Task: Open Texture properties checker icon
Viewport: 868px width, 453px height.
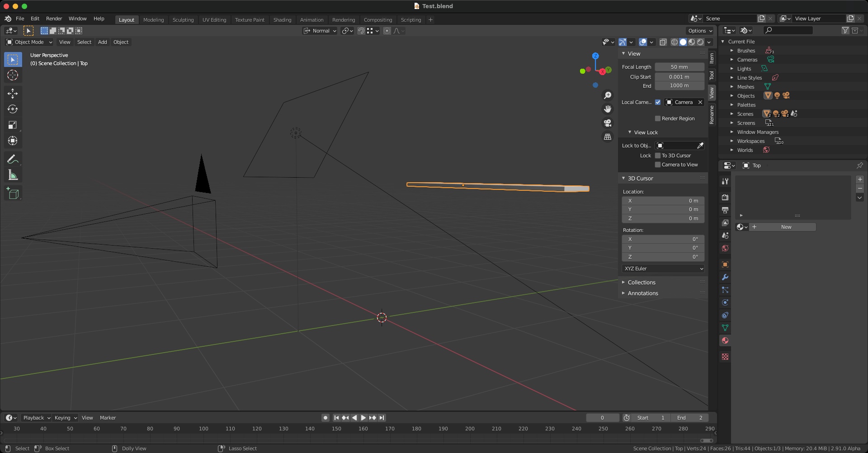Action: pos(725,357)
